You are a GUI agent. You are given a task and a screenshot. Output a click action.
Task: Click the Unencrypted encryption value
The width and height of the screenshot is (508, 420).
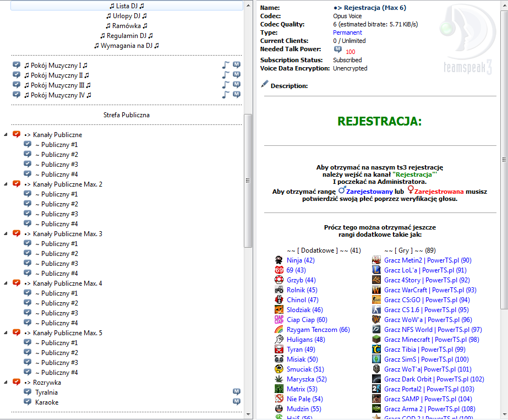pyautogui.click(x=350, y=68)
